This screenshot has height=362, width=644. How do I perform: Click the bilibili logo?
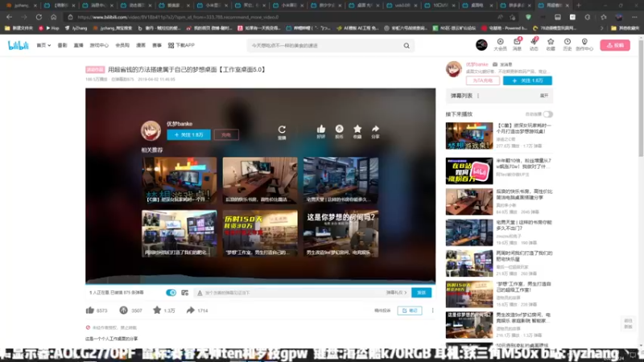18,46
